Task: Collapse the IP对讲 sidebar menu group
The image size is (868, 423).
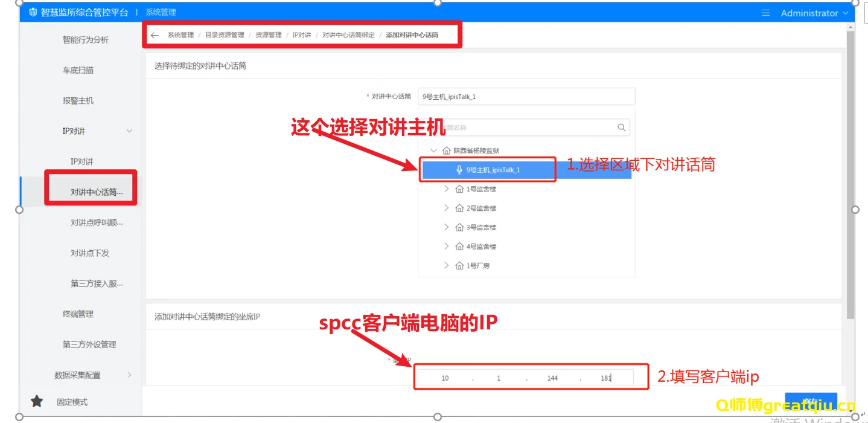Action: coord(129,131)
